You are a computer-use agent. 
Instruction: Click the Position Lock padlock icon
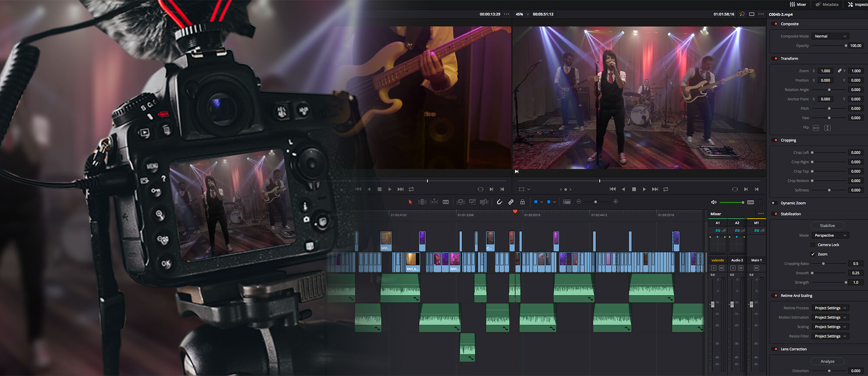click(x=523, y=202)
